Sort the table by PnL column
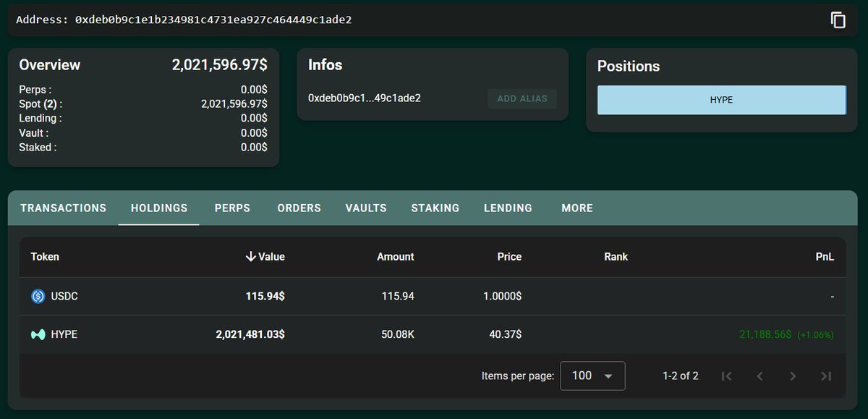Viewport: 868px width, 419px height. 825,256
